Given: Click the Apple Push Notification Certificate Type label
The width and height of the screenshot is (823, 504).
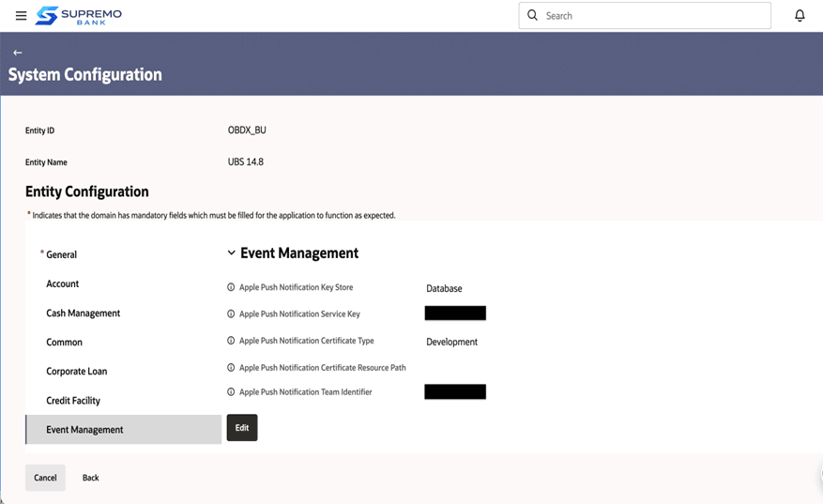Looking at the screenshot, I should coord(307,341).
